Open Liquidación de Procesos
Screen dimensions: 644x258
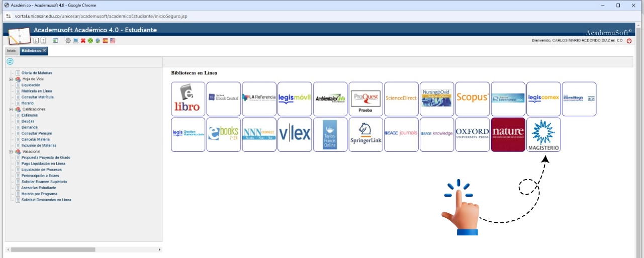click(42, 169)
